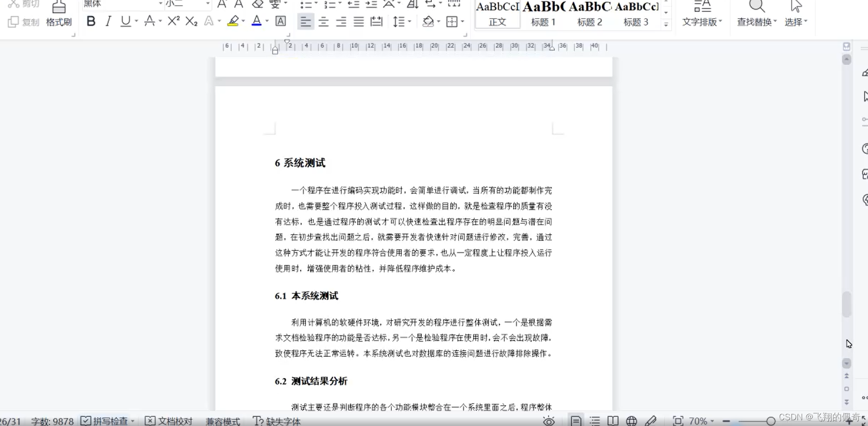Apply underline to text
This screenshot has width=868, height=426.
tap(125, 21)
